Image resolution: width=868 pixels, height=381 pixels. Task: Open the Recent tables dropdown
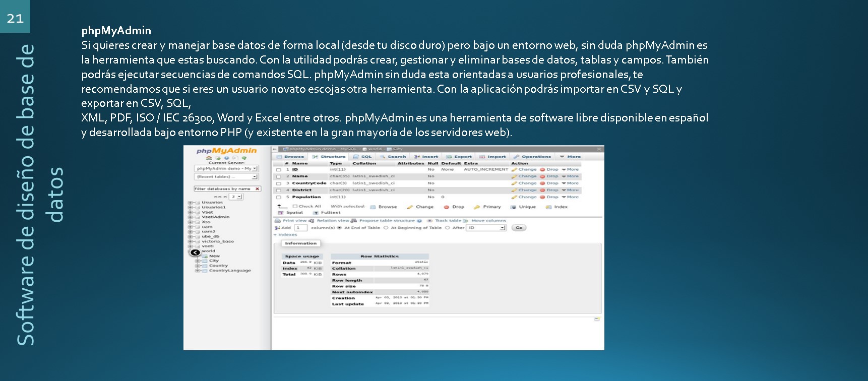click(x=226, y=177)
